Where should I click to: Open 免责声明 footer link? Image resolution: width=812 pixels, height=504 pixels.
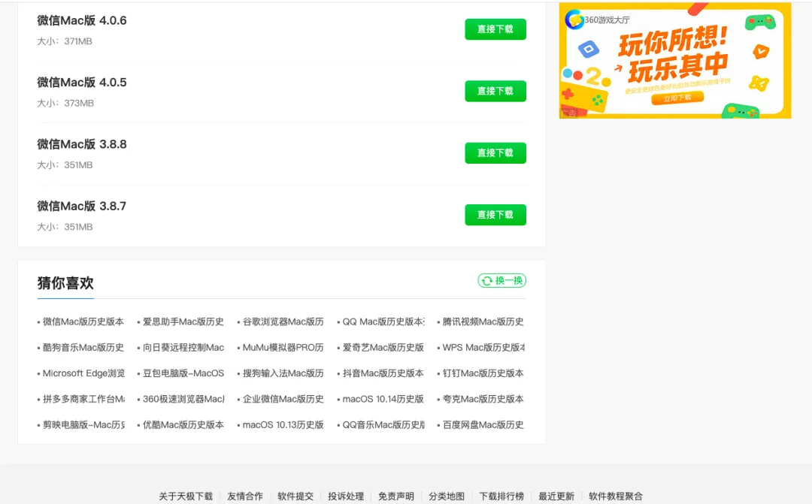click(395, 496)
